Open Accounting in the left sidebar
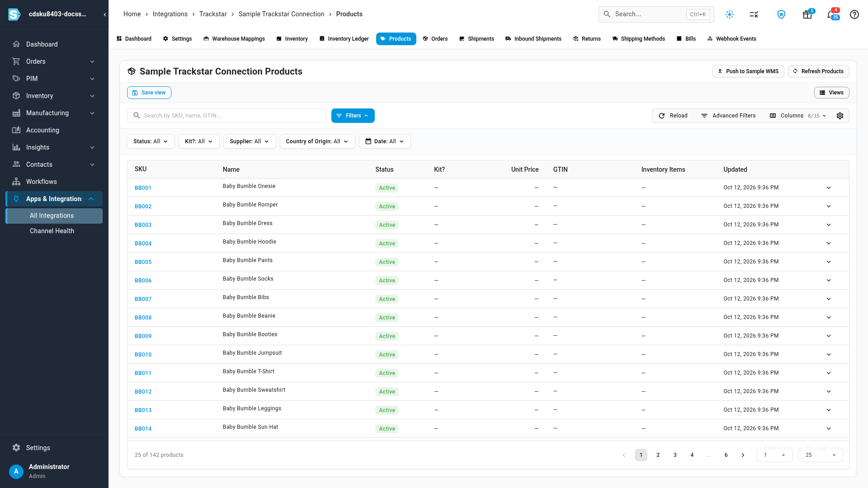868x488 pixels. [54, 130]
